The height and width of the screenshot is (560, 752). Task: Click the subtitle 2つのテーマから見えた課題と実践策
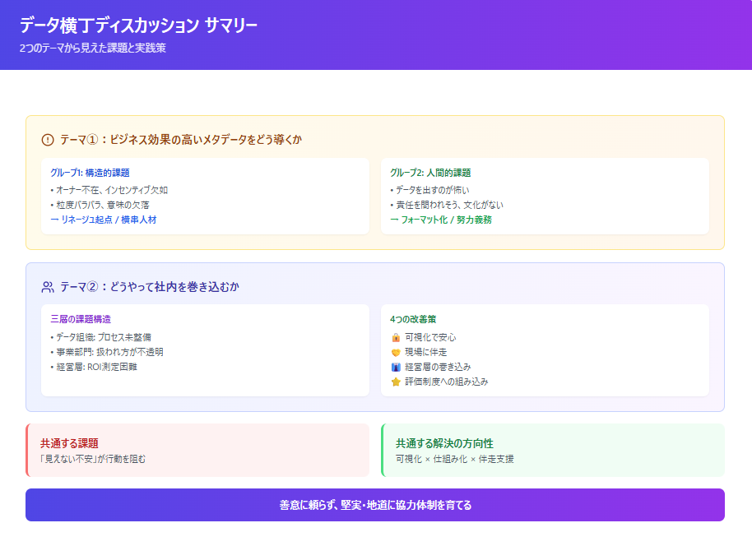93,48
